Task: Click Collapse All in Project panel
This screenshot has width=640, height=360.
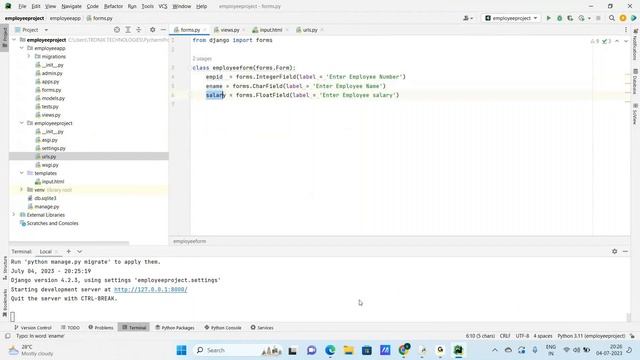Action: coord(139,30)
